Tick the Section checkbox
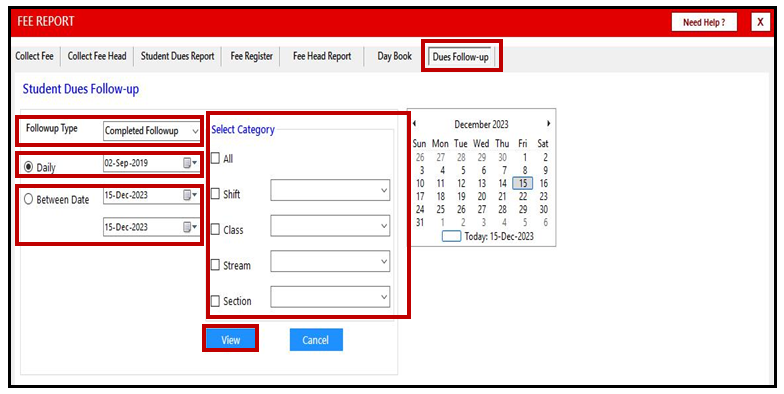The height and width of the screenshot is (394, 784). click(x=216, y=301)
